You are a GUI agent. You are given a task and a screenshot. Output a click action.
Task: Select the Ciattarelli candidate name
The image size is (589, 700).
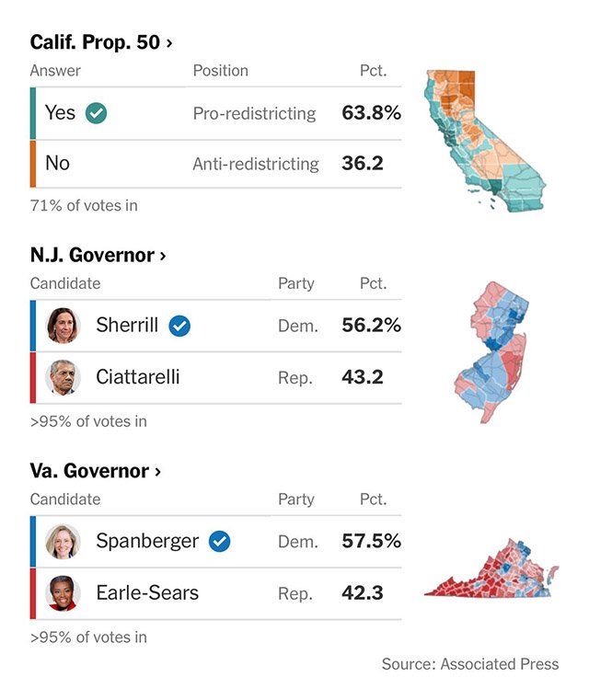point(137,377)
